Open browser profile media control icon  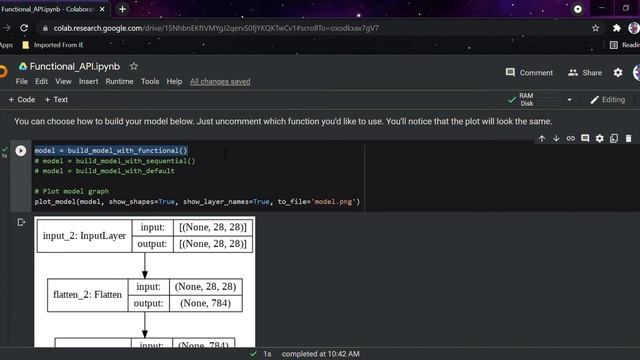coord(578,9)
